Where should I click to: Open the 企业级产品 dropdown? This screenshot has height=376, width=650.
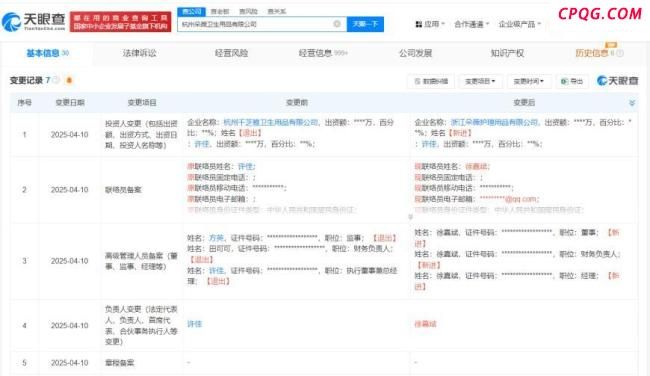[x=520, y=24]
